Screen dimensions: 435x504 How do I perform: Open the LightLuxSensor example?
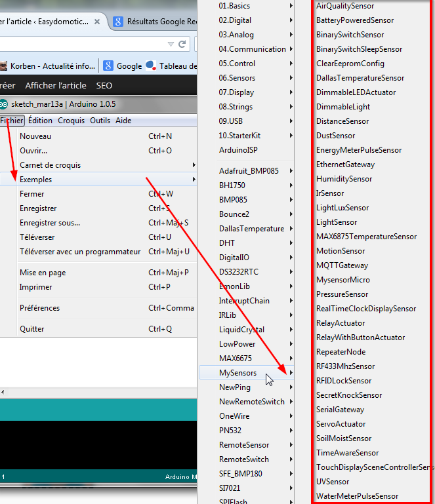(x=342, y=208)
